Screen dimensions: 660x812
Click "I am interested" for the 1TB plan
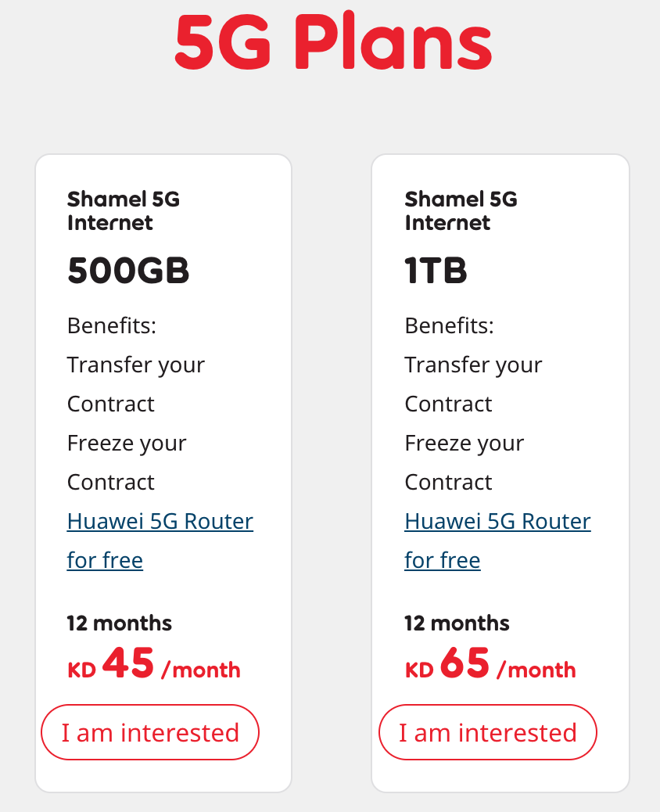[x=488, y=732]
